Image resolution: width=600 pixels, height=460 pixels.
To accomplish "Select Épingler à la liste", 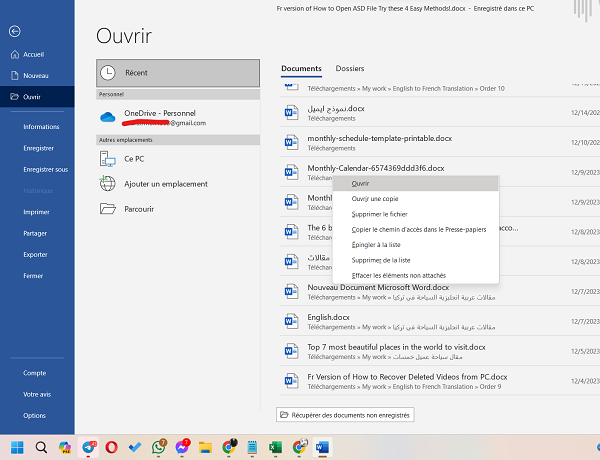I will [x=416, y=245].
